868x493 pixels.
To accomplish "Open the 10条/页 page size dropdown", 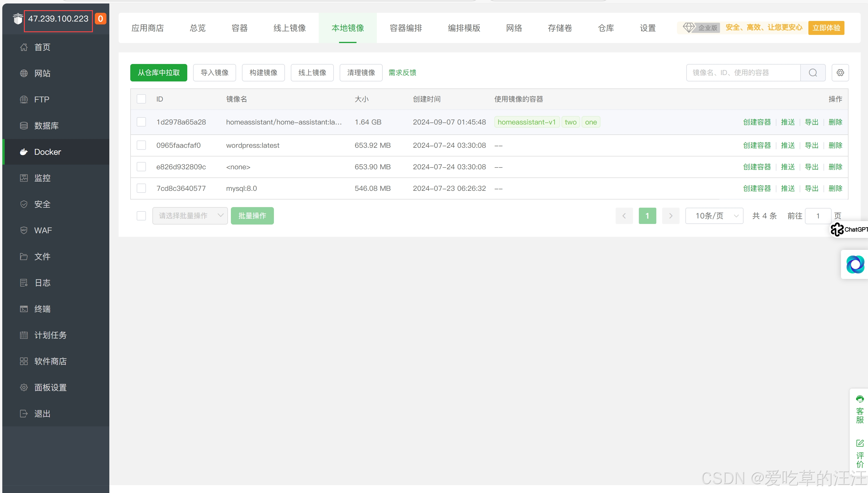I will (x=714, y=216).
